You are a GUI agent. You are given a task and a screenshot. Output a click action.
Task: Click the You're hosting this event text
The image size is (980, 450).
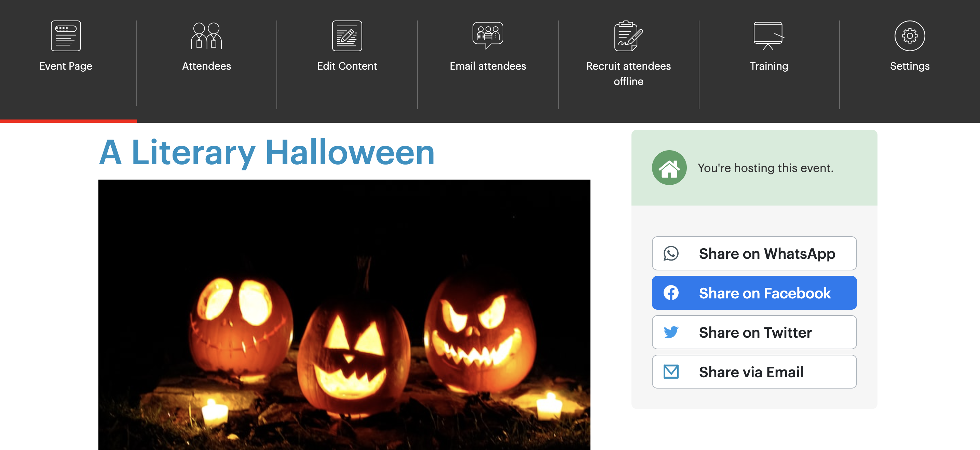[765, 168]
